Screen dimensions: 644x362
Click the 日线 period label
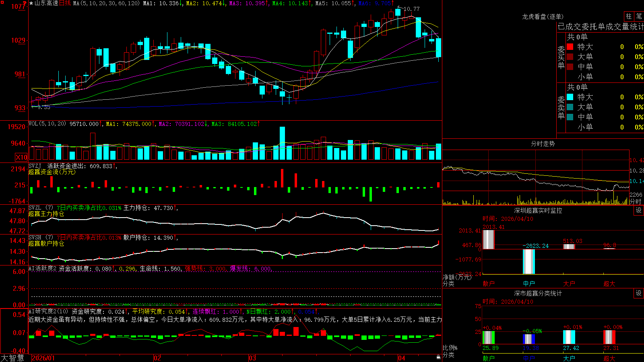click(65, 3)
